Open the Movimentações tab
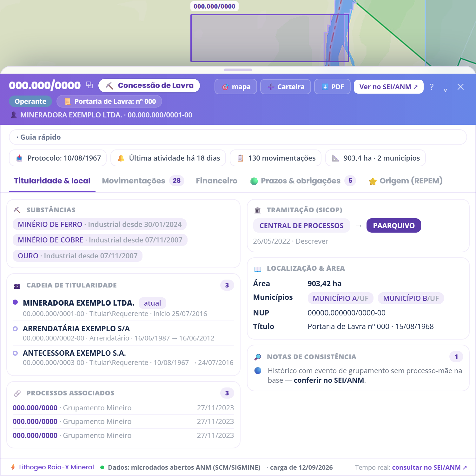The height and width of the screenshot is (476, 476). pyautogui.click(x=143, y=181)
